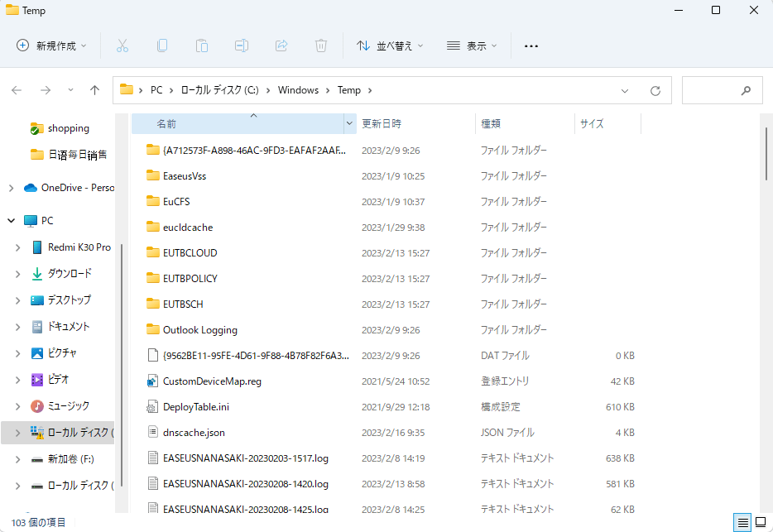Expand the OneDrive tree node
773x532 pixels.
click(x=11, y=188)
